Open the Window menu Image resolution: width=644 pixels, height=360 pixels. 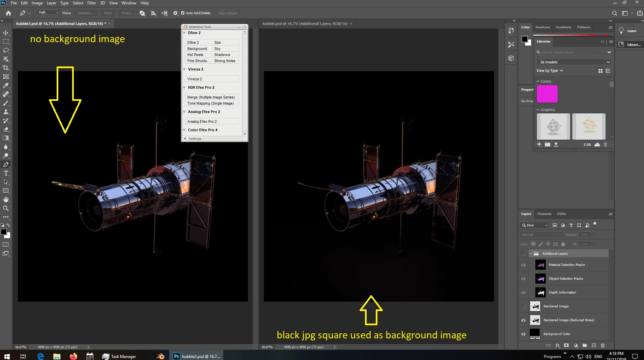click(x=129, y=3)
